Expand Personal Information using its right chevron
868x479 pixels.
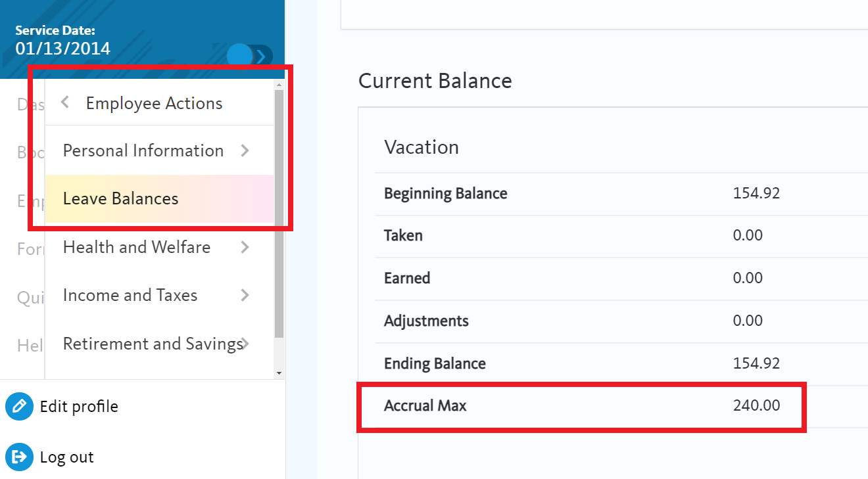(245, 150)
